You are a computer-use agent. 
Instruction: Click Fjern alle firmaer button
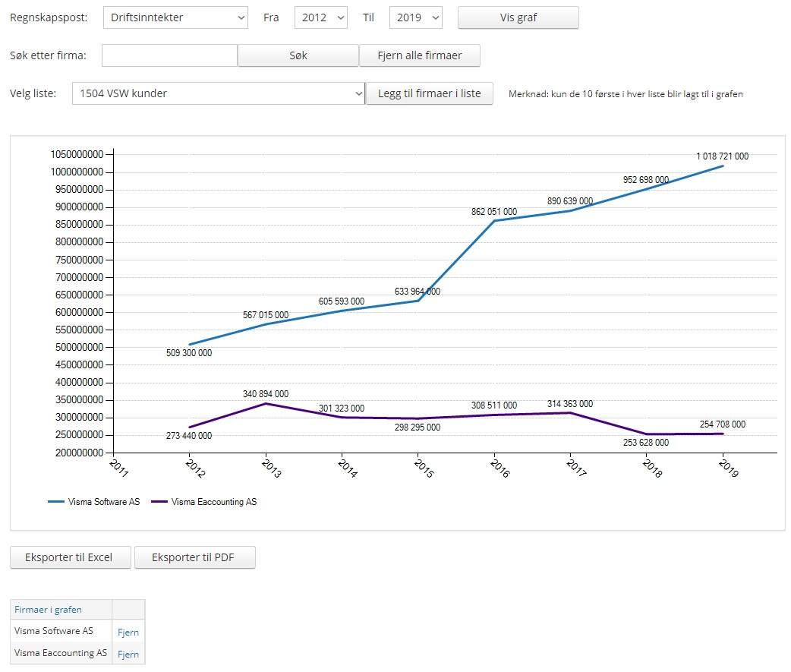pos(419,55)
